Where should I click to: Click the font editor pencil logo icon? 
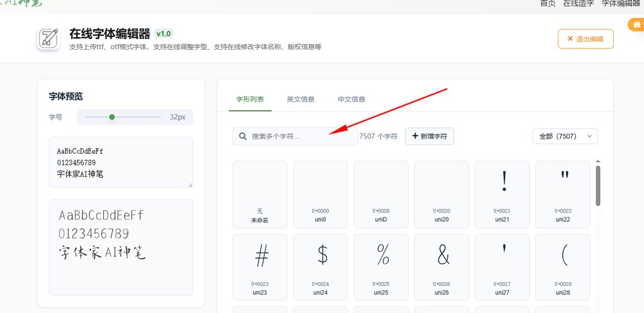tap(49, 38)
